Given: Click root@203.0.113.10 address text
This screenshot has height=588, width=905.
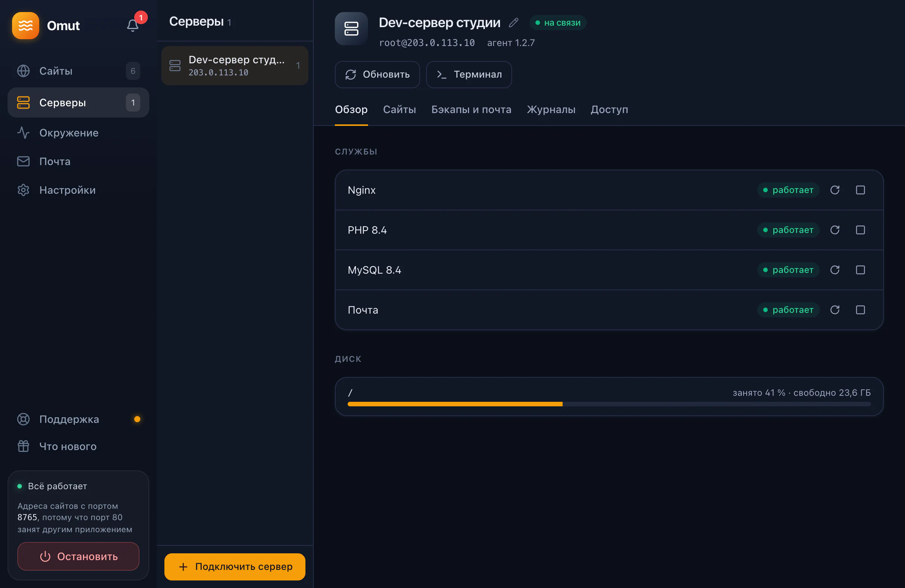Looking at the screenshot, I should click(426, 43).
